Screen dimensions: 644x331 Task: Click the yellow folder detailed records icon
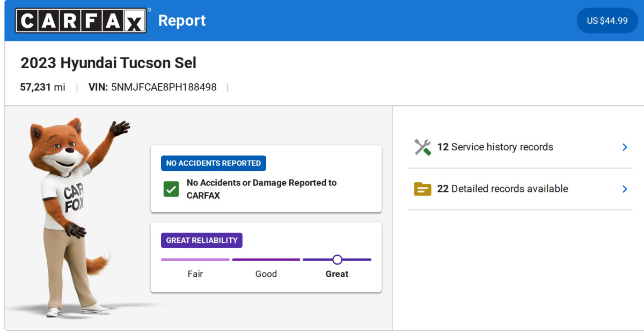tap(423, 189)
